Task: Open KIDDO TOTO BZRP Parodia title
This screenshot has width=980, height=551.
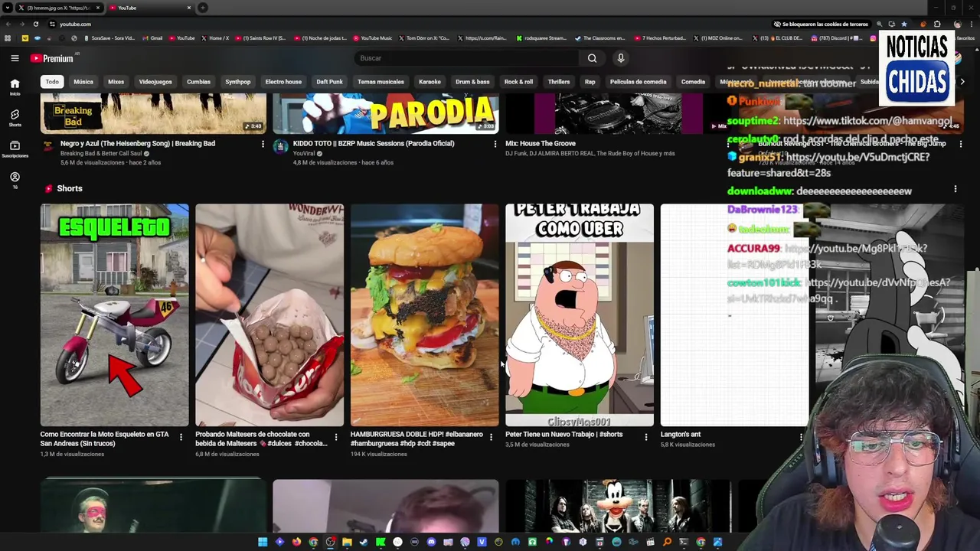Action: tap(374, 143)
